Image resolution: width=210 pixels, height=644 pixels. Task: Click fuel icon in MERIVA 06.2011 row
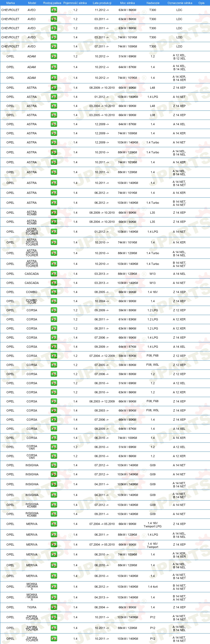[x=54, y=535]
